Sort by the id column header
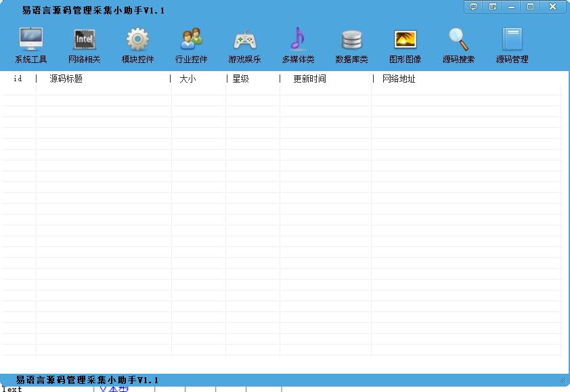The width and height of the screenshot is (570, 392). pos(18,79)
